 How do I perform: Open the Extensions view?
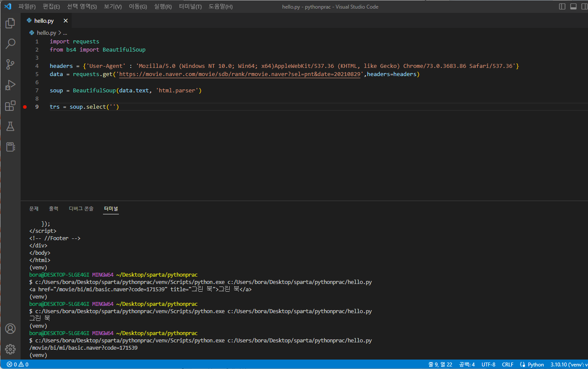point(10,106)
